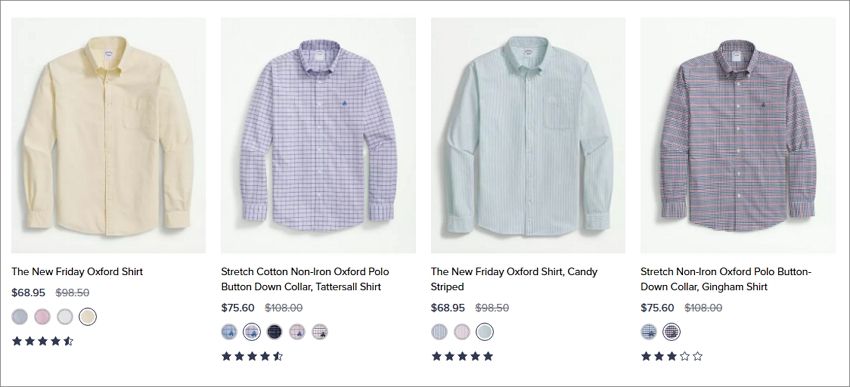
Task: Open New Friday Oxford Shirt, Candy Striped title
Action: click(x=514, y=279)
